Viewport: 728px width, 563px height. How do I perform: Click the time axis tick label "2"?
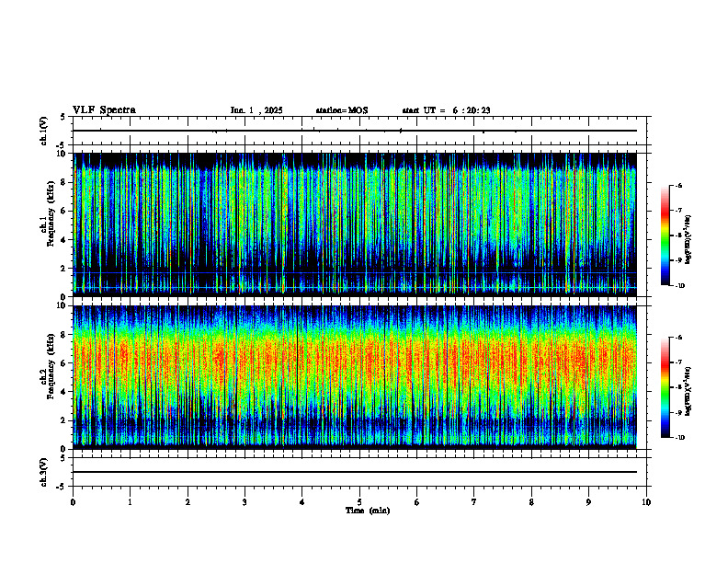(x=188, y=502)
